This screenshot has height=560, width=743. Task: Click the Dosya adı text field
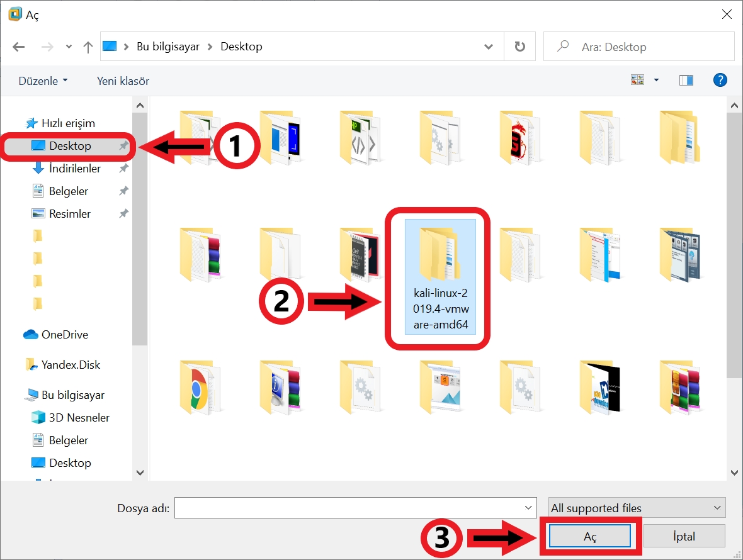[349, 508]
